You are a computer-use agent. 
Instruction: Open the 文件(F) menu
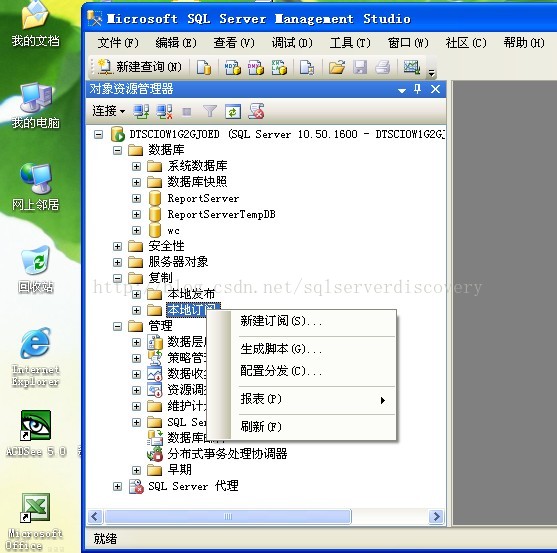tap(118, 43)
